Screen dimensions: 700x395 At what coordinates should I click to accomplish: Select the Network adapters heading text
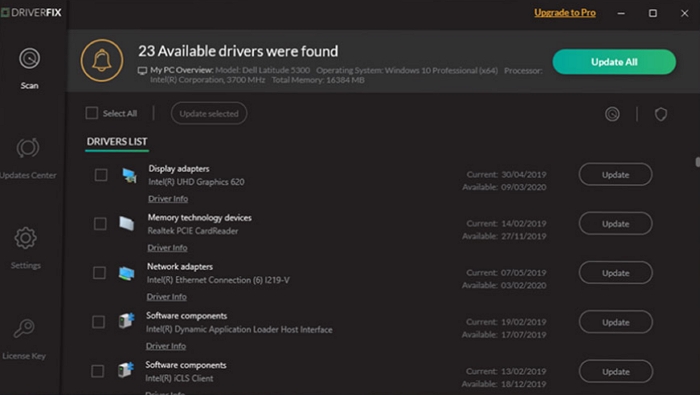(180, 266)
